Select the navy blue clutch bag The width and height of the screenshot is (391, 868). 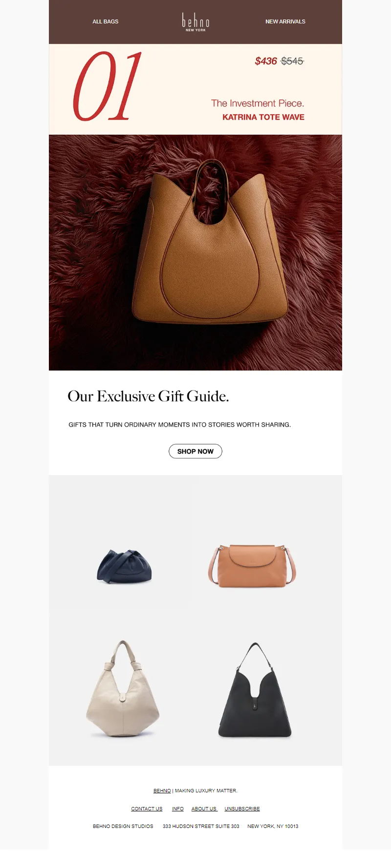click(x=124, y=566)
